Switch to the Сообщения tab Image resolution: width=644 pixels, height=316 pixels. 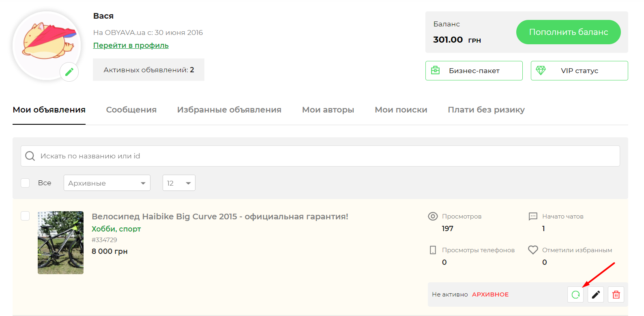tap(131, 110)
